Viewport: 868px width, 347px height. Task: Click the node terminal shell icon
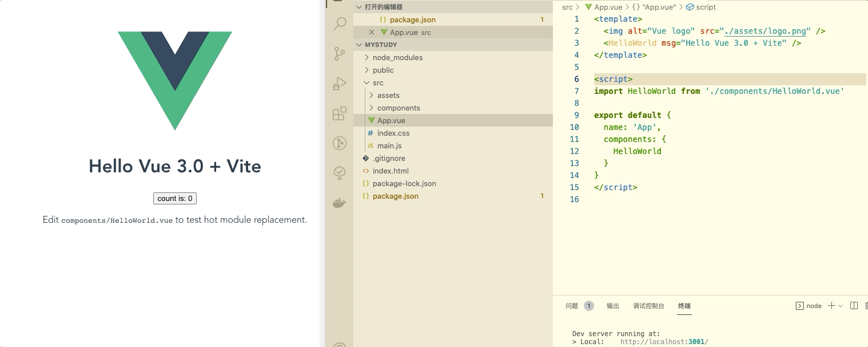800,306
